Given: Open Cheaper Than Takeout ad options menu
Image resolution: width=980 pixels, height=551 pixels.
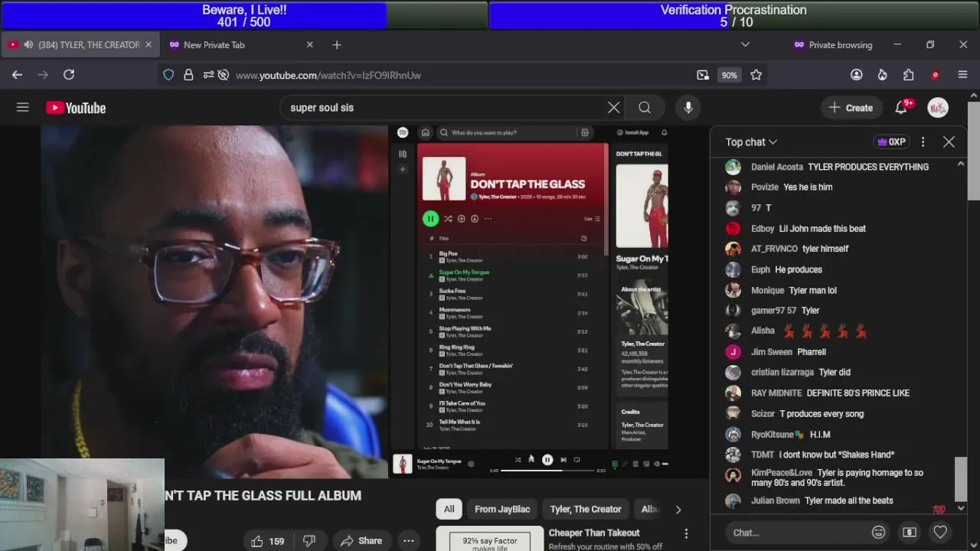Looking at the screenshot, I should click(686, 533).
